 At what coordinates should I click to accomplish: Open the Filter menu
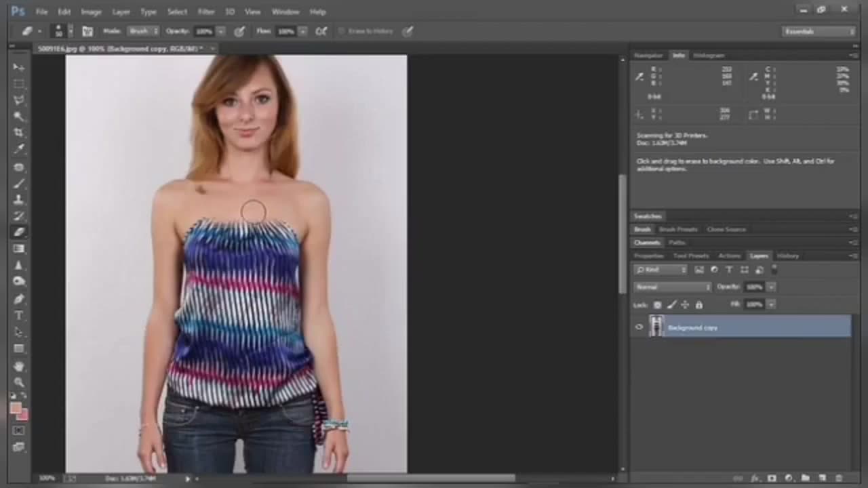206,12
